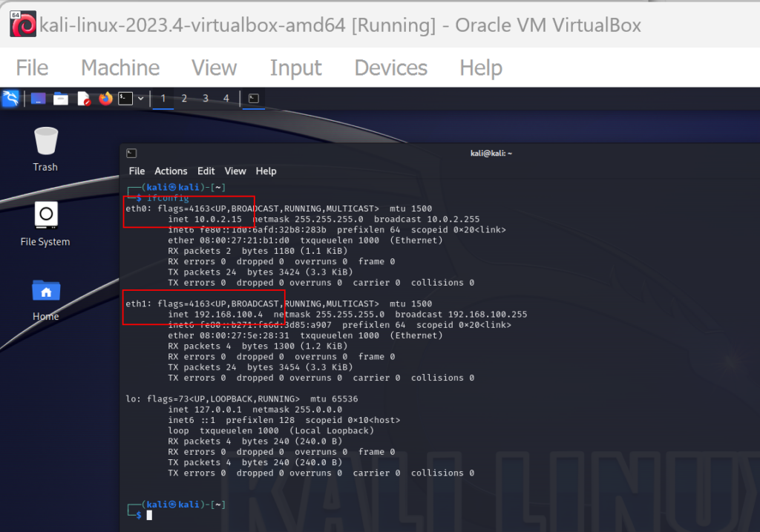Click loopback address '127.0.0.1'
Viewport: 760px width, 532px height.
click(x=218, y=410)
